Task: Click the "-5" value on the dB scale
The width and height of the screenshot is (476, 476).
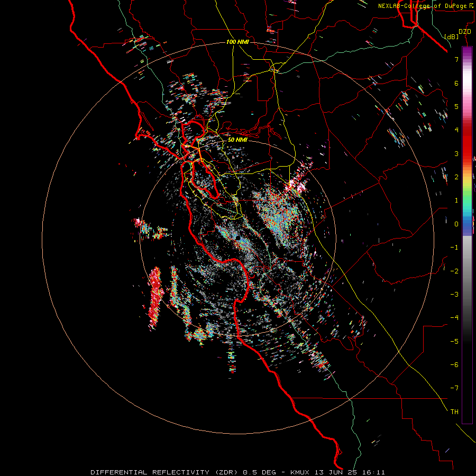Action: click(x=454, y=342)
